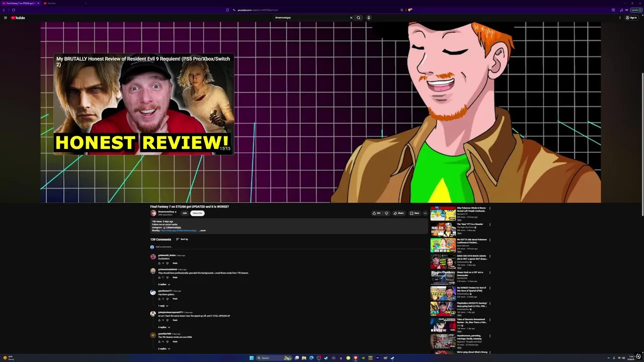644x362 pixels.
Task: Open options menu for XBOX CEO video
Action: 490,256
